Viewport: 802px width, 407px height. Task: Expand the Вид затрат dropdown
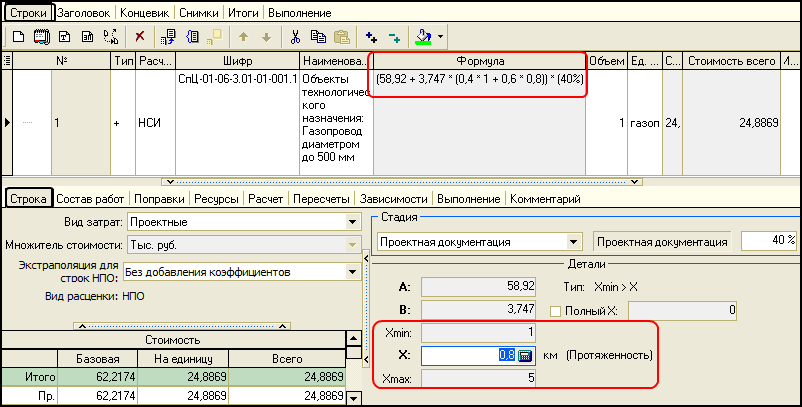pyautogui.click(x=352, y=222)
